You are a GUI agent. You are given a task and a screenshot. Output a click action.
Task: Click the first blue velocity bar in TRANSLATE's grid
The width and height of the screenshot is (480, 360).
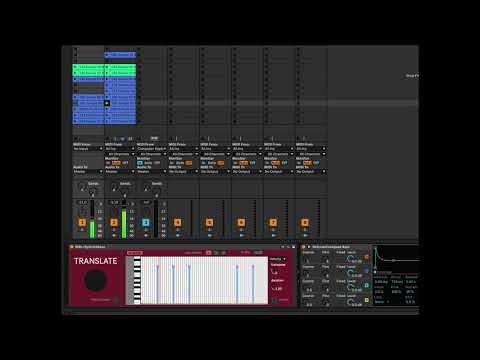coord(158,284)
